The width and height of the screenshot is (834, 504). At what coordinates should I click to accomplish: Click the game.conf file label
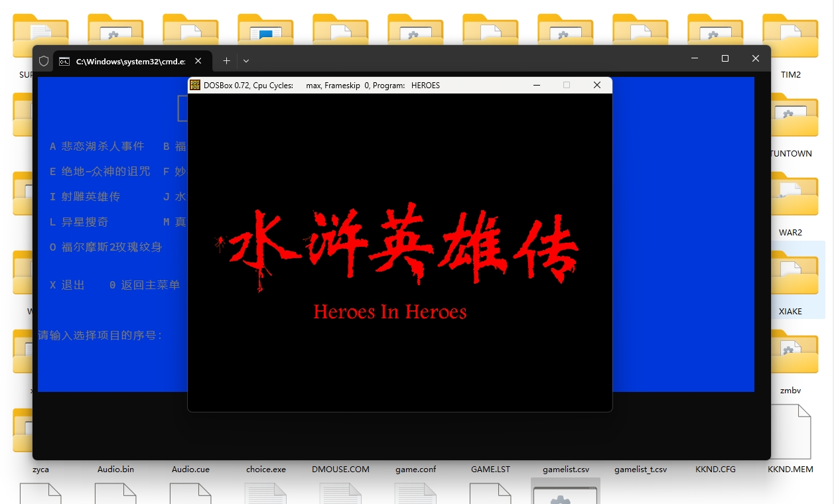click(416, 469)
